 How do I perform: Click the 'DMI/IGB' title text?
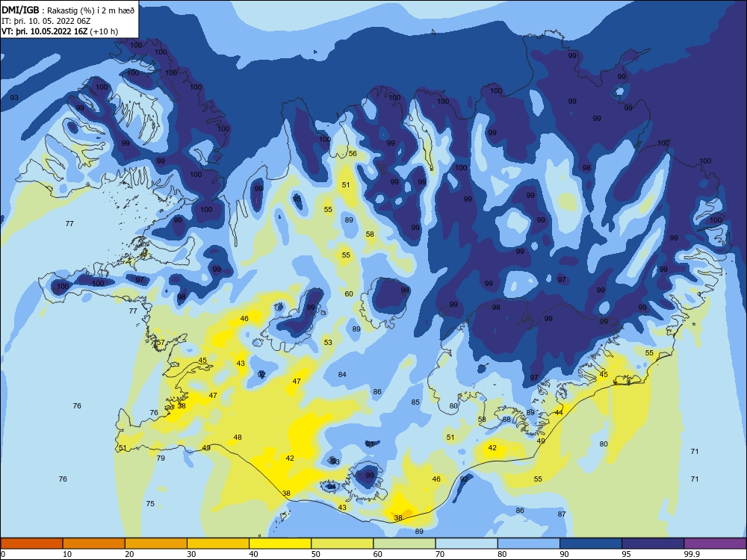coord(20,10)
